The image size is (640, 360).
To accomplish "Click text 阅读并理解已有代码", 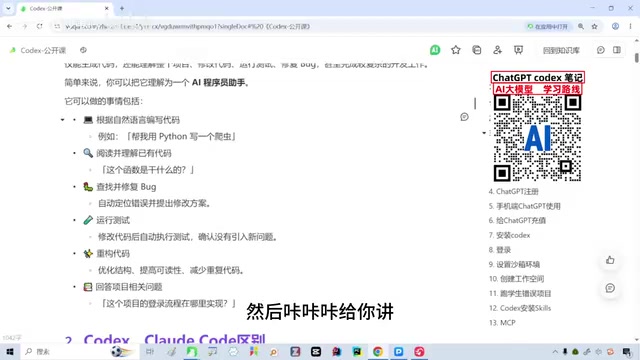I will [134, 153].
